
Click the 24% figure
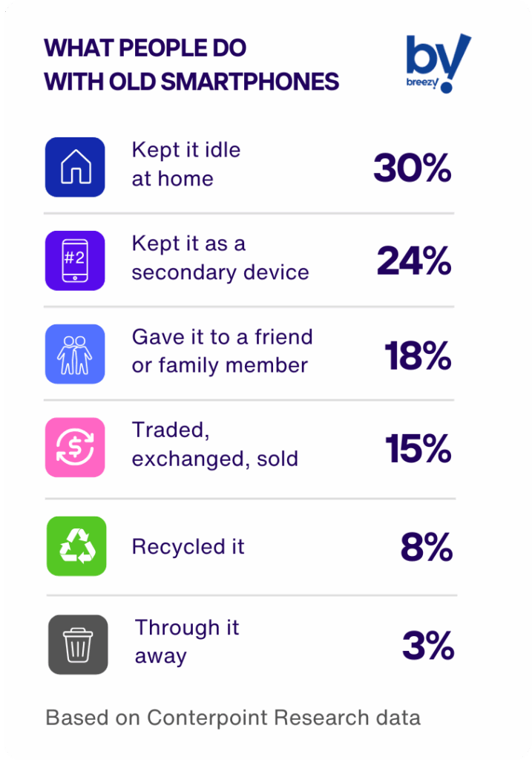(414, 261)
